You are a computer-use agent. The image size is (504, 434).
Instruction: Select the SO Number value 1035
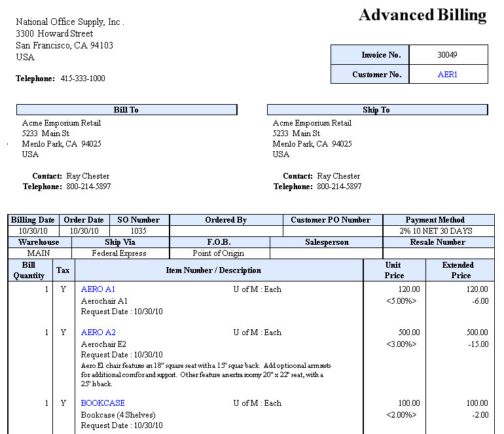click(x=138, y=231)
